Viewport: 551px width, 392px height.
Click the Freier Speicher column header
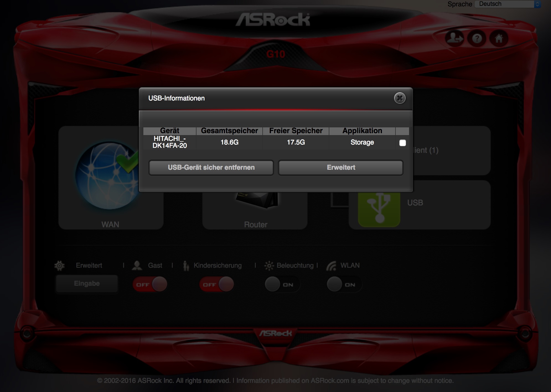point(296,131)
